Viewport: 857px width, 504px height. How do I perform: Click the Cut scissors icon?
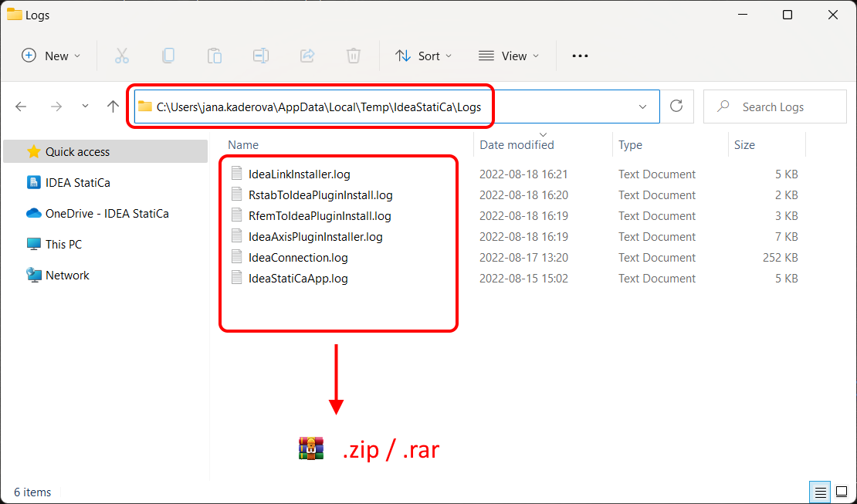[121, 56]
